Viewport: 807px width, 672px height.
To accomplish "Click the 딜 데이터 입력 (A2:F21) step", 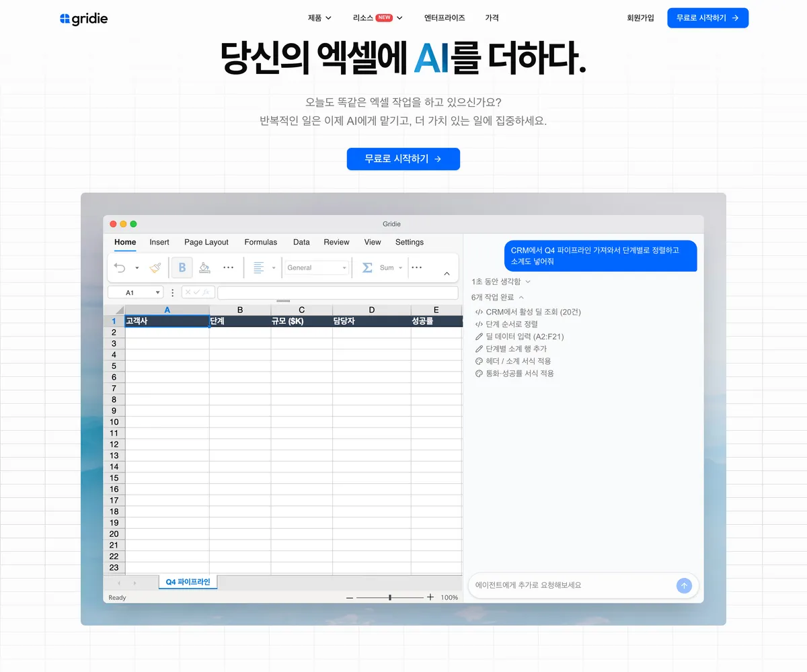I will [x=519, y=337].
